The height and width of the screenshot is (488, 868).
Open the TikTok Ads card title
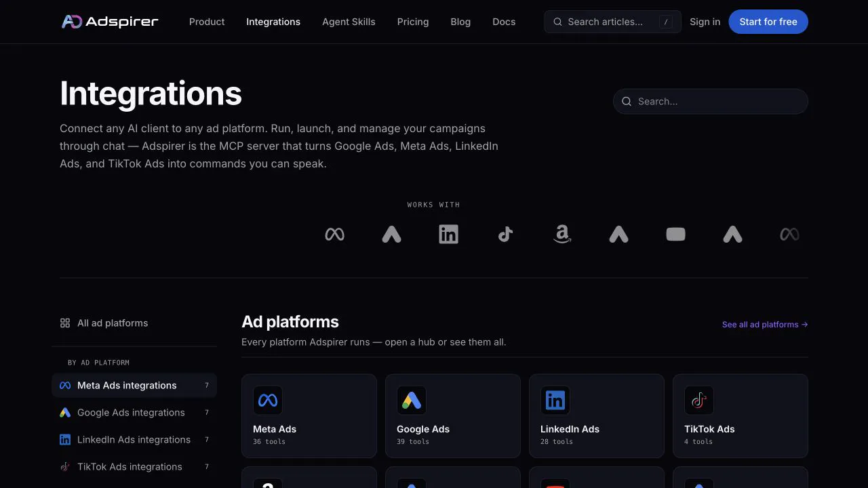tap(709, 429)
